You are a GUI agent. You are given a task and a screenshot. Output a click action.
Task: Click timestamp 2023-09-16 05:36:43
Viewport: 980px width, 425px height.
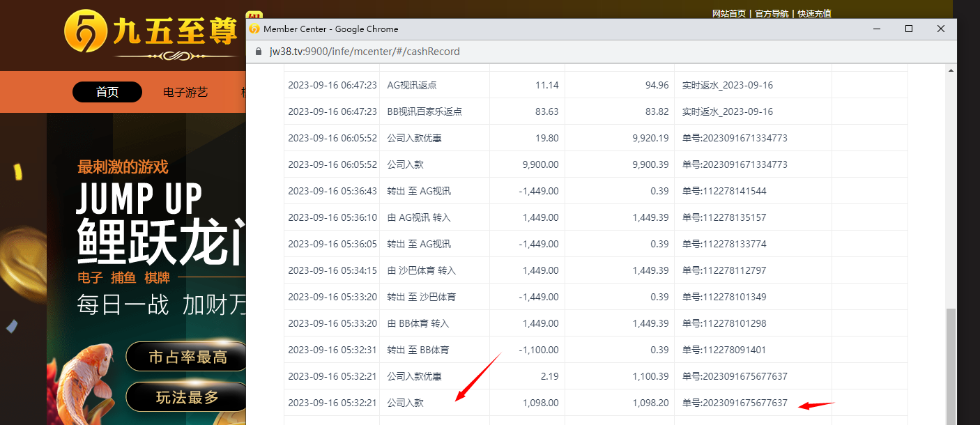pyautogui.click(x=332, y=191)
